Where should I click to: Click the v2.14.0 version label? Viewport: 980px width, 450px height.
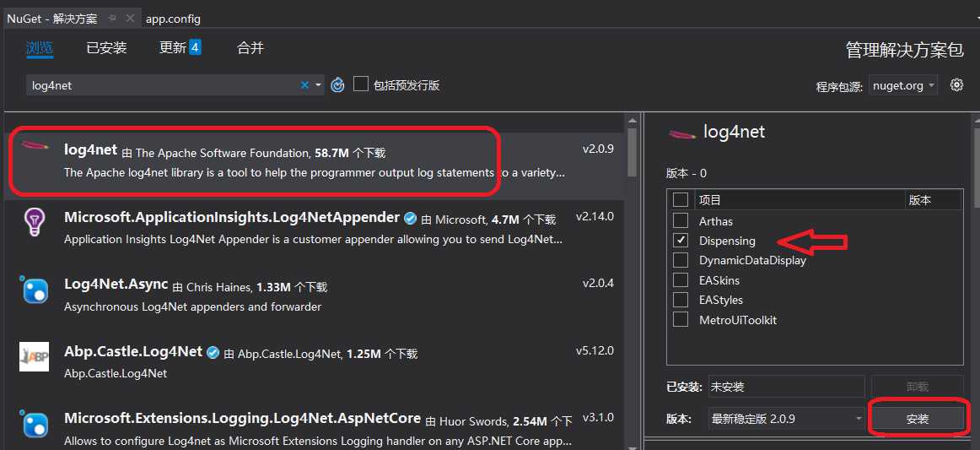point(595,216)
